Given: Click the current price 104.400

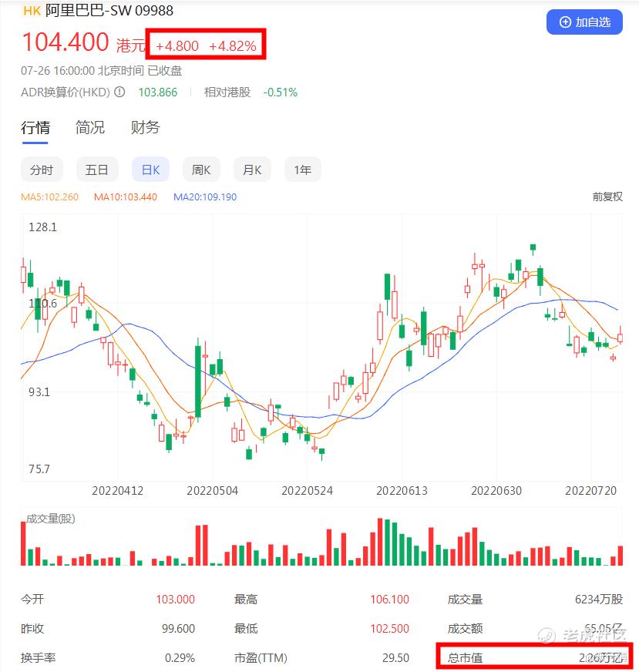Looking at the screenshot, I should pyautogui.click(x=66, y=42).
